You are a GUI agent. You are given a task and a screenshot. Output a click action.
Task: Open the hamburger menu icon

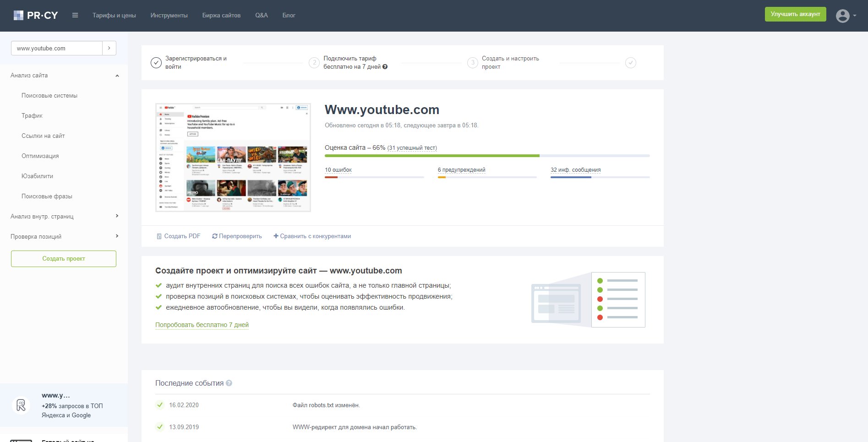(x=75, y=16)
